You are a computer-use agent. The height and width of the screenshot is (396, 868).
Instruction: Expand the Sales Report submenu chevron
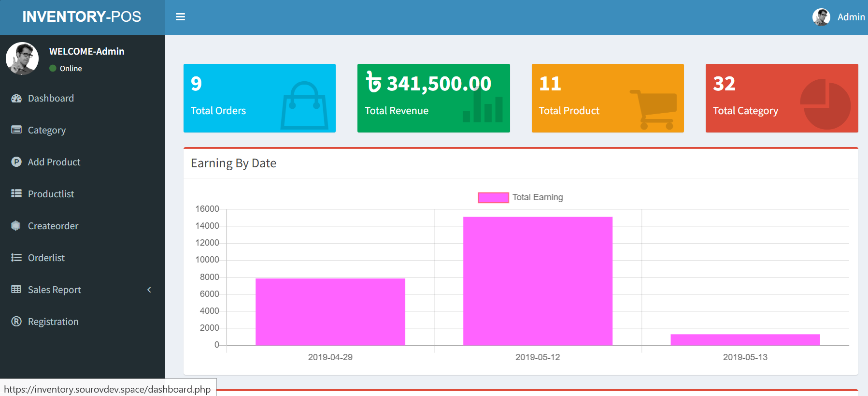[x=149, y=290]
